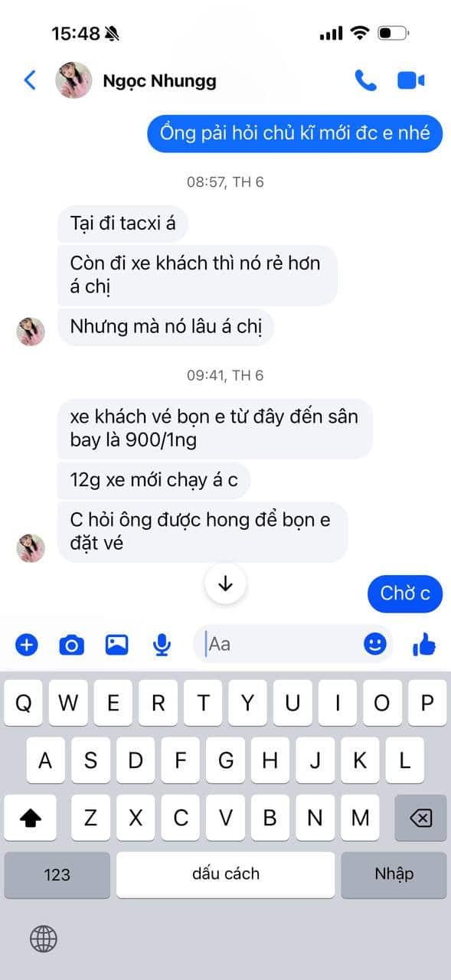The image size is (451, 980).
Task: Open the camera from message bar
Action: coord(72,645)
